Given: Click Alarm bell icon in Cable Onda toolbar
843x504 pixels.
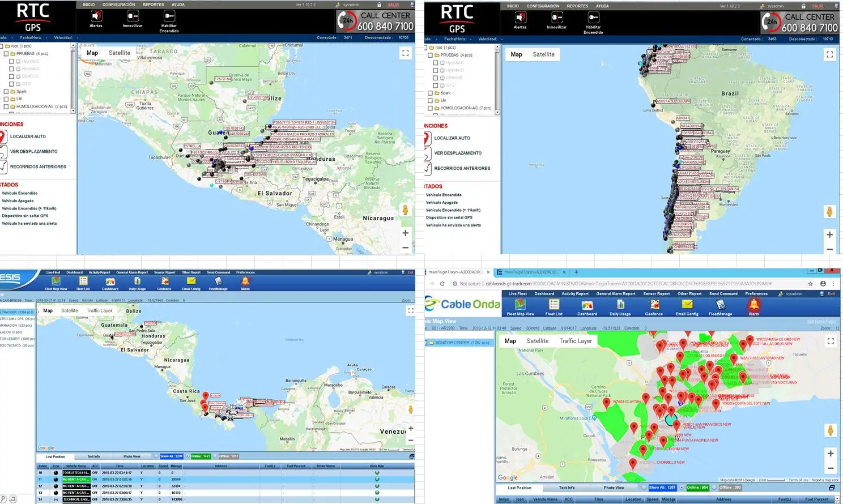Looking at the screenshot, I should click(x=753, y=305).
